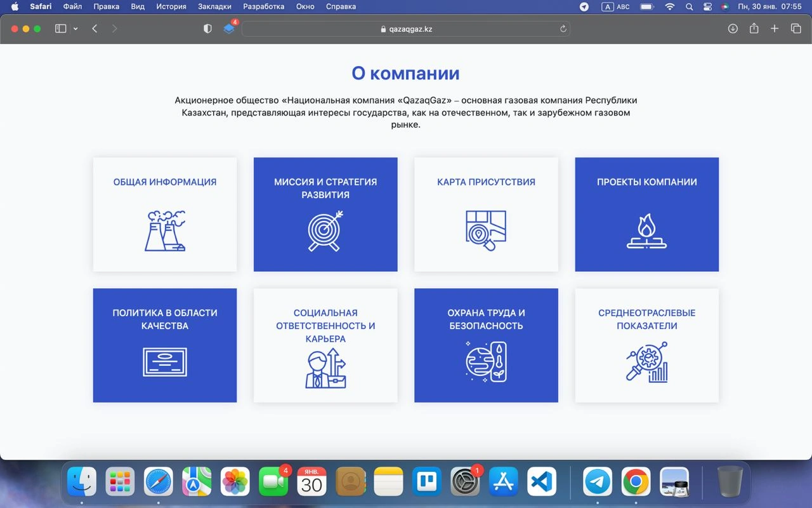This screenshot has height=508, width=812.
Task: Open the Проекты компании link
Action: [x=646, y=182]
